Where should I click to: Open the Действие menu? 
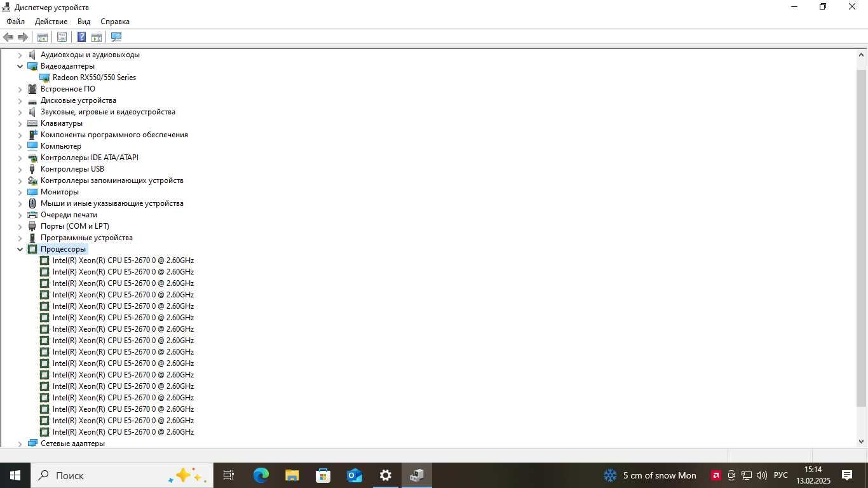[x=51, y=22]
